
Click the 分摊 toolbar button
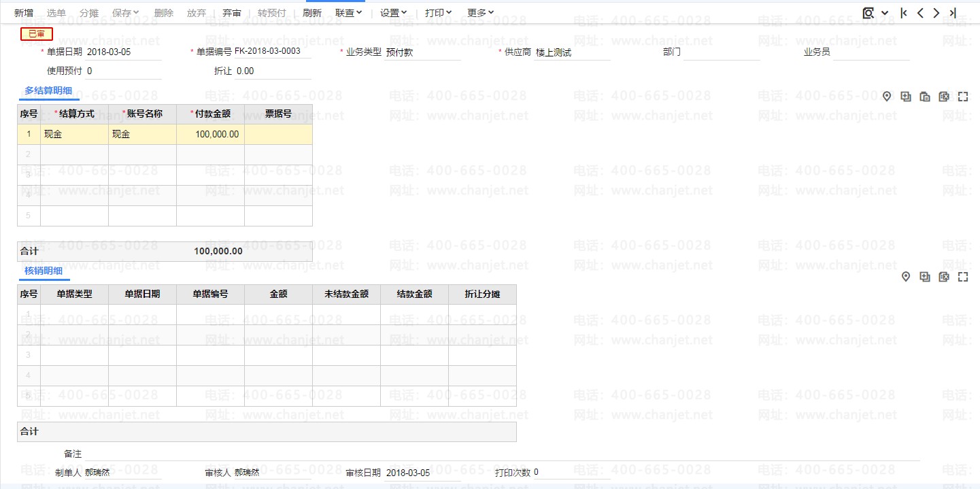(89, 13)
